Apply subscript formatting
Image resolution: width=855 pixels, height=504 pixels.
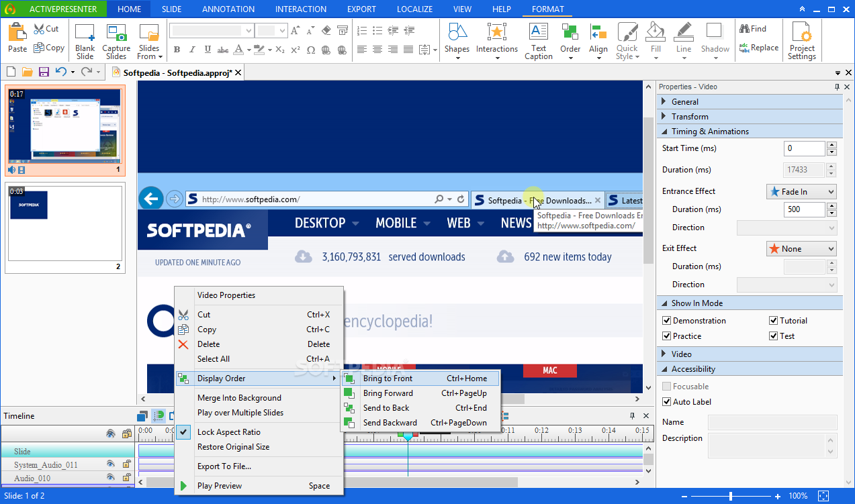click(x=279, y=50)
